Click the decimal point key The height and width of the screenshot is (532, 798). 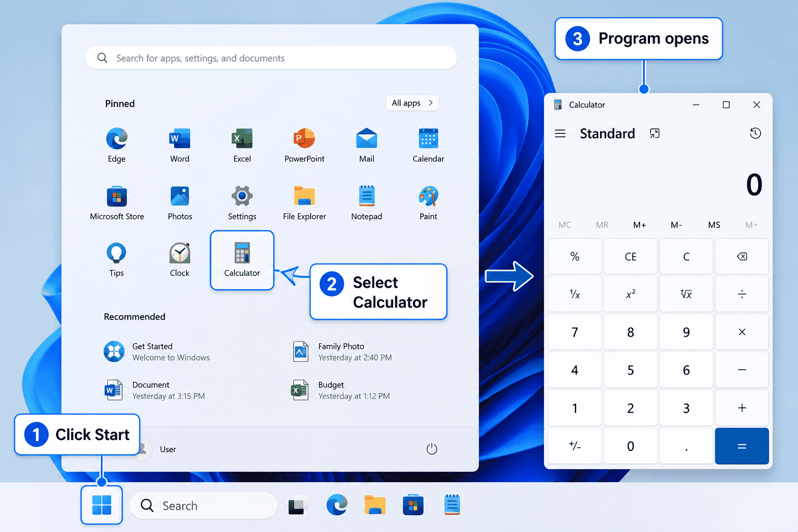coord(686,446)
